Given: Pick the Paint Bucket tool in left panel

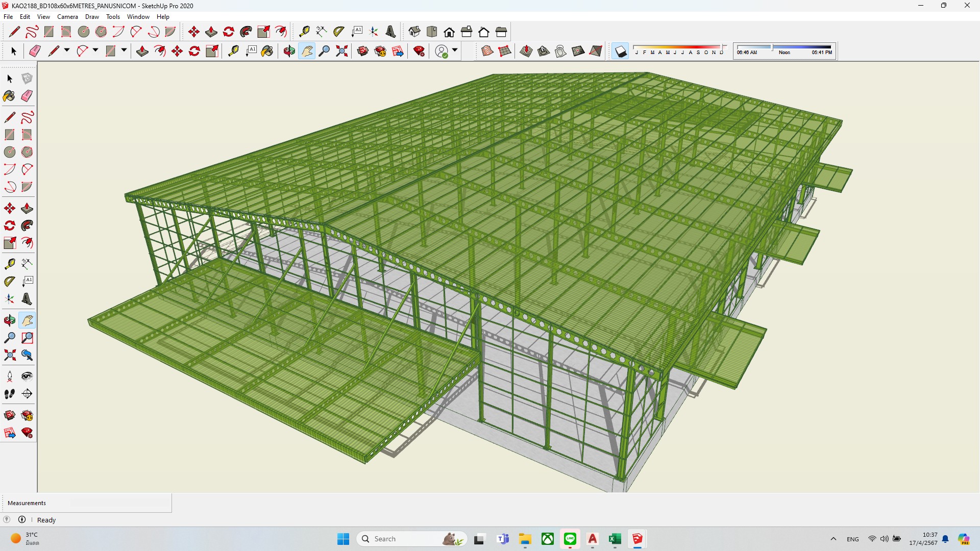Looking at the screenshot, I should [9, 96].
